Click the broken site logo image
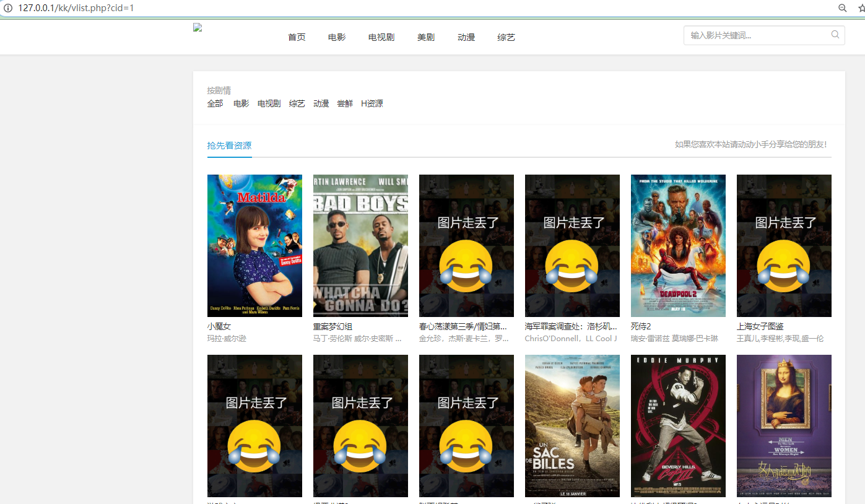Viewport: 865px width, 504px height. click(x=198, y=27)
